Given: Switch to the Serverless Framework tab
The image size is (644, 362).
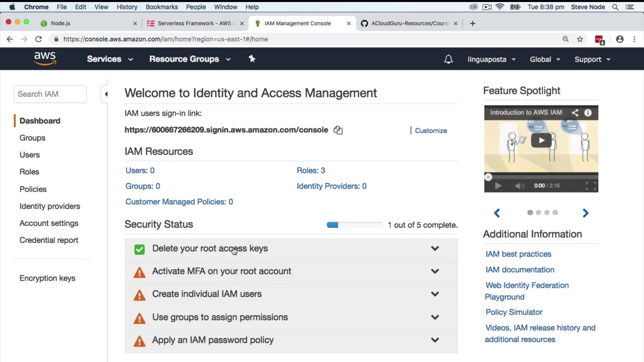Looking at the screenshot, I should coord(193,23).
